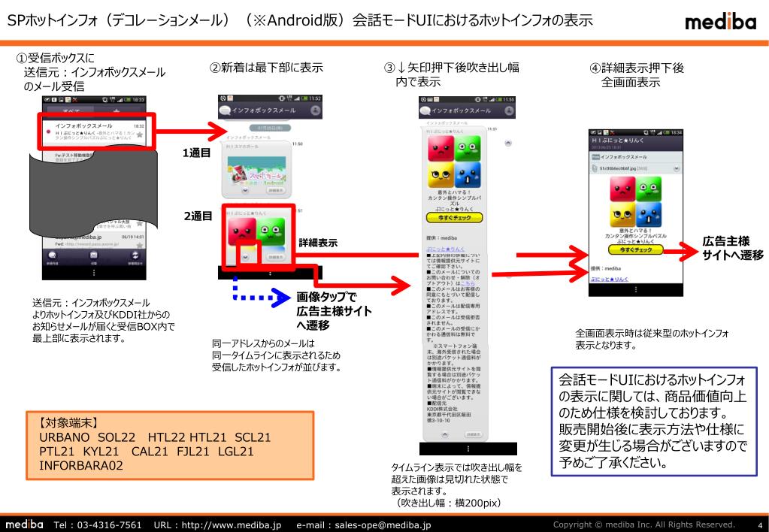Tap the speech bubble icon in step ③ header

(425, 110)
